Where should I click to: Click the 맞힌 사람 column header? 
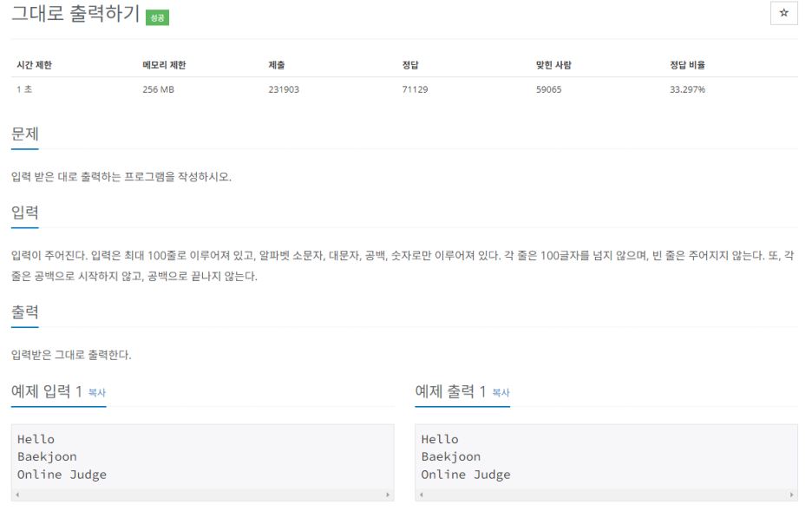553,65
